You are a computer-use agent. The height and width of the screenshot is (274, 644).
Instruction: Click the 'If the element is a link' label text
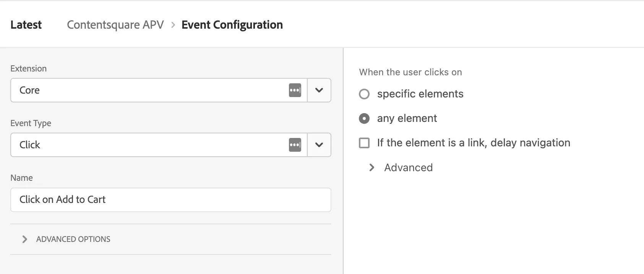pos(473,143)
